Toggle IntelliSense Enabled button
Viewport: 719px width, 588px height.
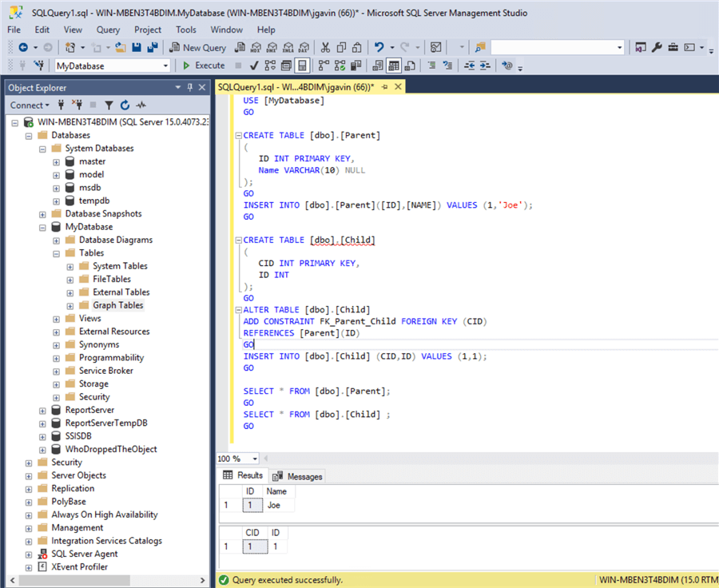pos(302,66)
